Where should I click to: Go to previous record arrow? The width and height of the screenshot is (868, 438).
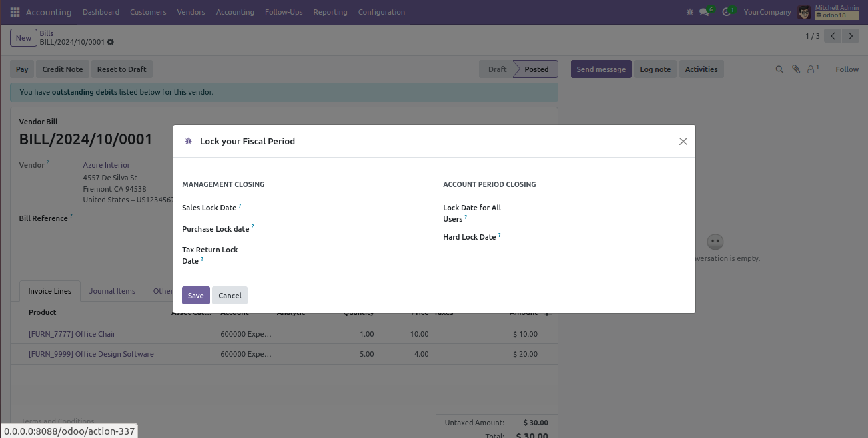(x=833, y=36)
